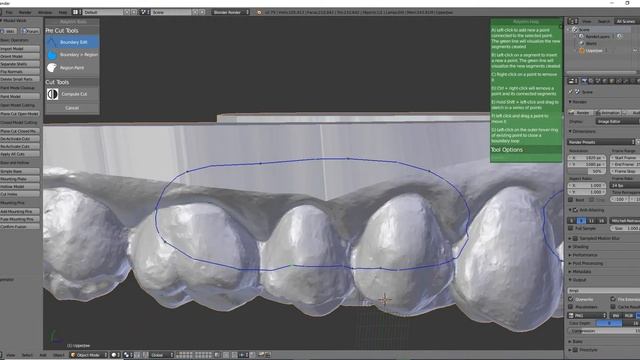This screenshot has width=640, height=360.
Task: Click the Scene icon in the outliner
Action: coord(575,29)
